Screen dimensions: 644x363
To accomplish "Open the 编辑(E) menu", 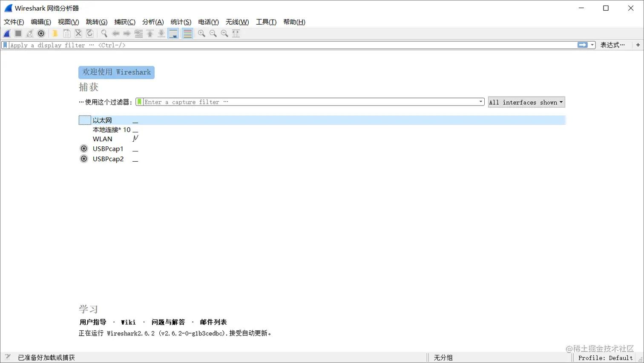I will 41,22.
